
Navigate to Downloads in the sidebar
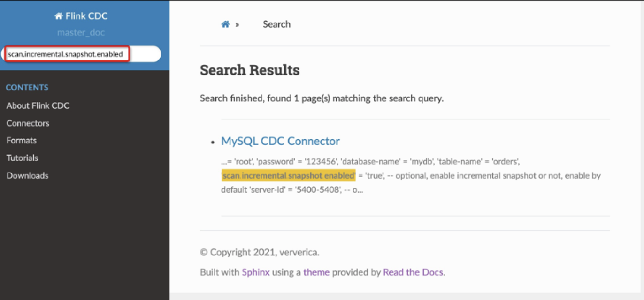pos(27,176)
